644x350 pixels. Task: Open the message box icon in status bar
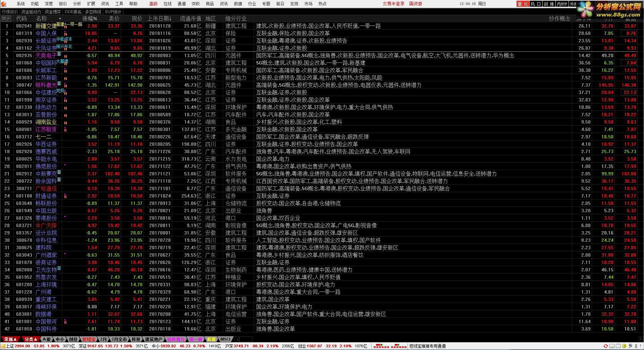coord(612,346)
